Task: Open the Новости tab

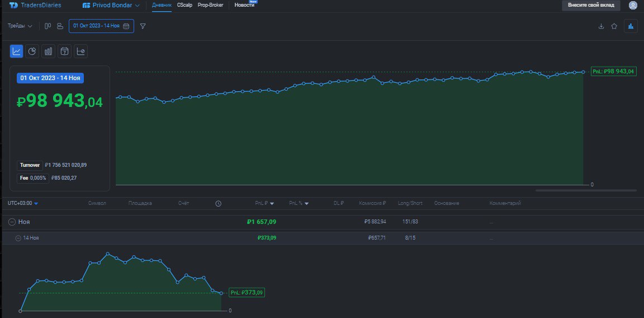Action: (244, 6)
